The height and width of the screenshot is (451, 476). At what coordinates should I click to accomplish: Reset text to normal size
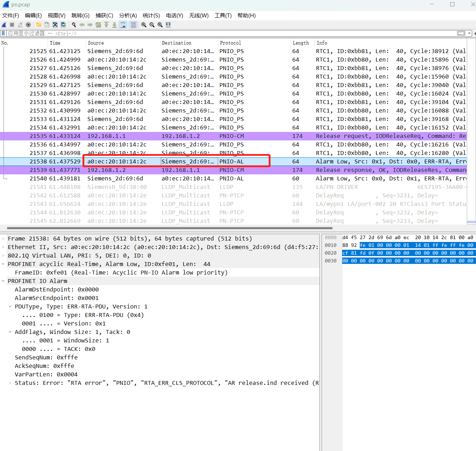[x=160, y=25]
